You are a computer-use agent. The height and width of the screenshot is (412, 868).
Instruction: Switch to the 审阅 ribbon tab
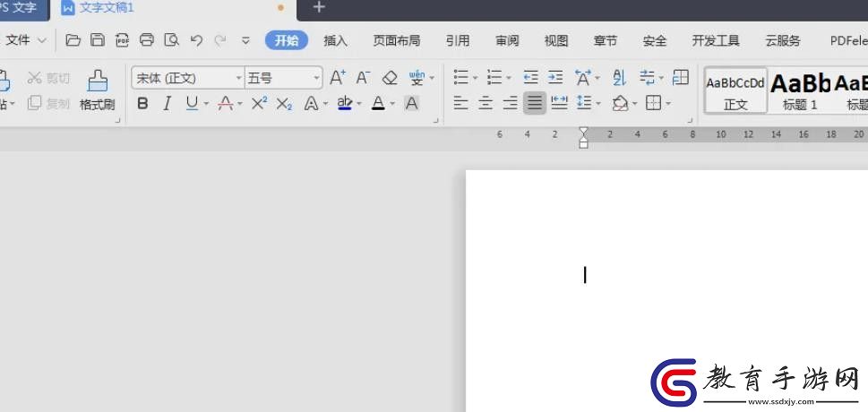coord(507,40)
